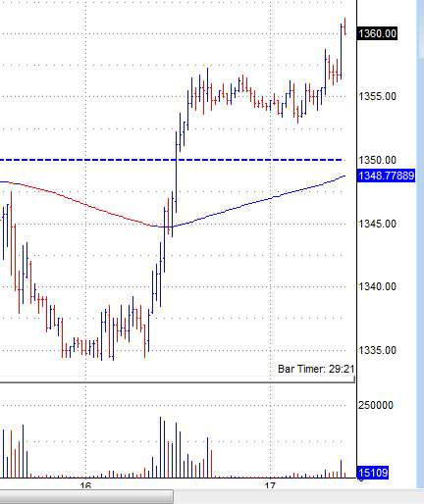Click the 1335.00 price axis label
The height and width of the screenshot is (504, 424).
pyautogui.click(x=377, y=350)
